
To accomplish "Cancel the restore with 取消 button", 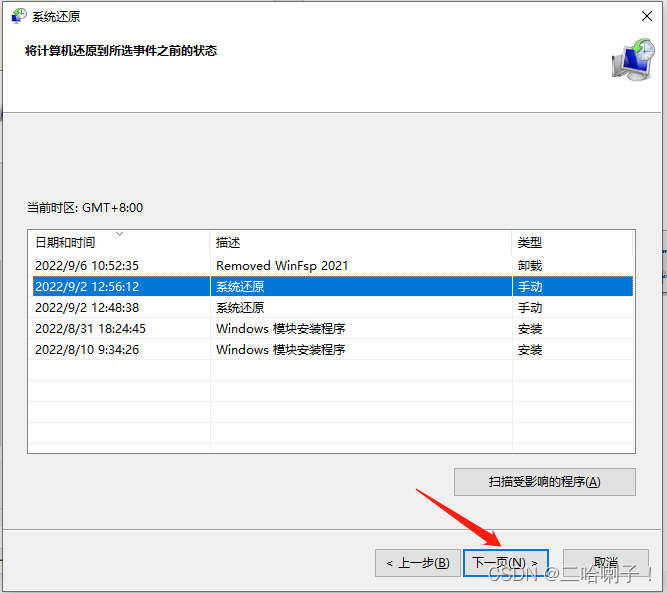I will coord(606,563).
